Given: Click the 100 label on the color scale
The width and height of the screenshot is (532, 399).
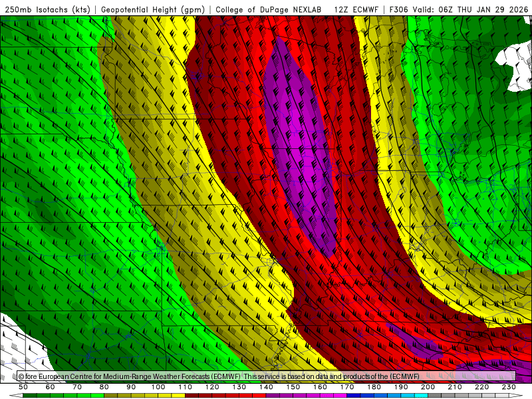Looking at the screenshot, I should pyautogui.click(x=158, y=387).
